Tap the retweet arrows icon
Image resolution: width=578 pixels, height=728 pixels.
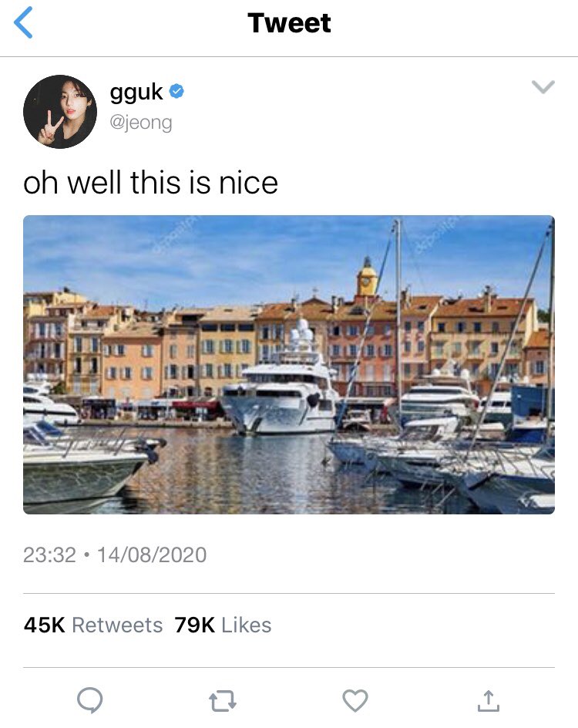[223, 700]
